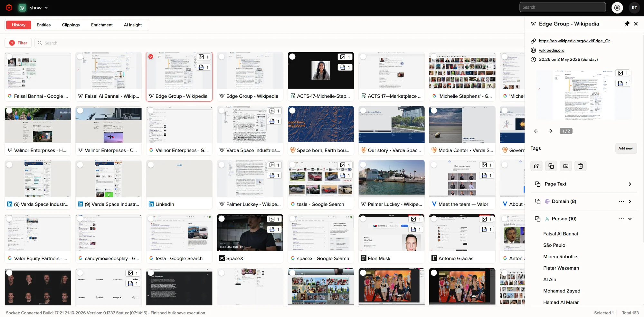The image size is (644, 317).
Task: Copy Person entities using its copy icon
Action: (537, 219)
